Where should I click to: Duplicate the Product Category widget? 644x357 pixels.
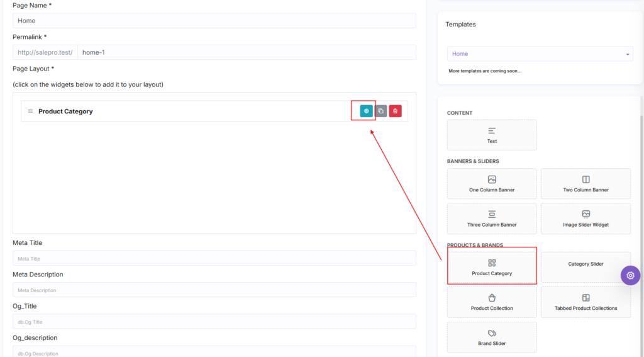pyautogui.click(x=380, y=111)
